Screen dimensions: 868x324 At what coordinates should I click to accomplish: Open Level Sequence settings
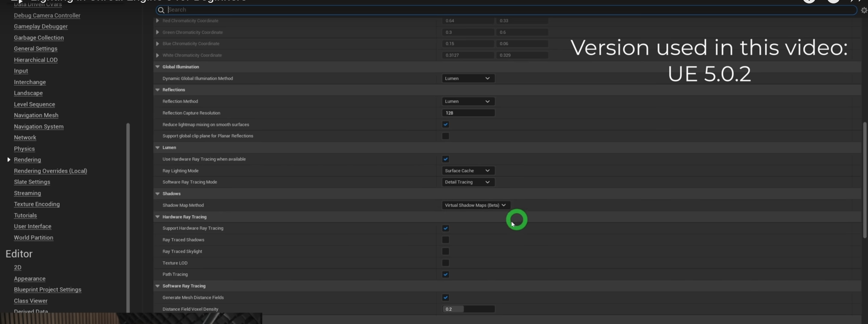[34, 104]
